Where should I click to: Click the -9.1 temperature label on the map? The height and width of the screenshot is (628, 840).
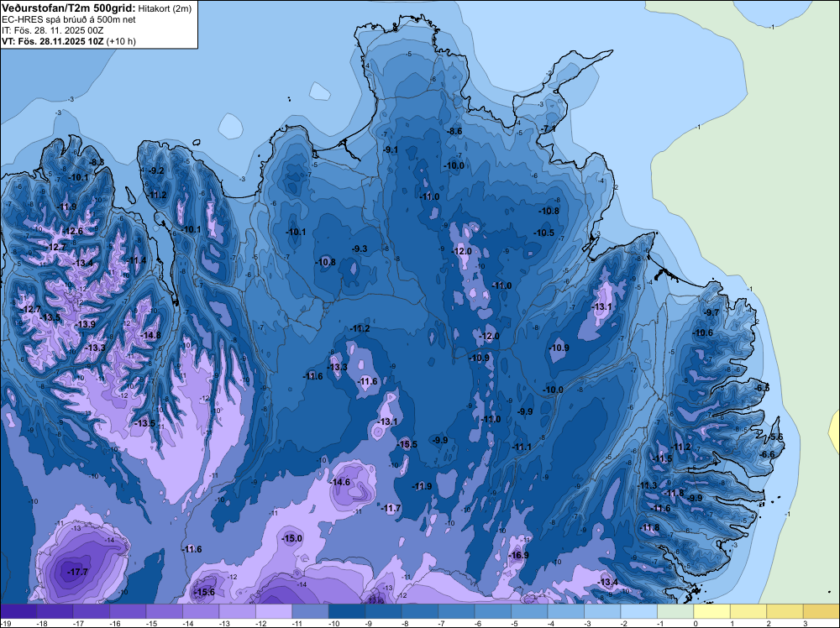click(391, 150)
